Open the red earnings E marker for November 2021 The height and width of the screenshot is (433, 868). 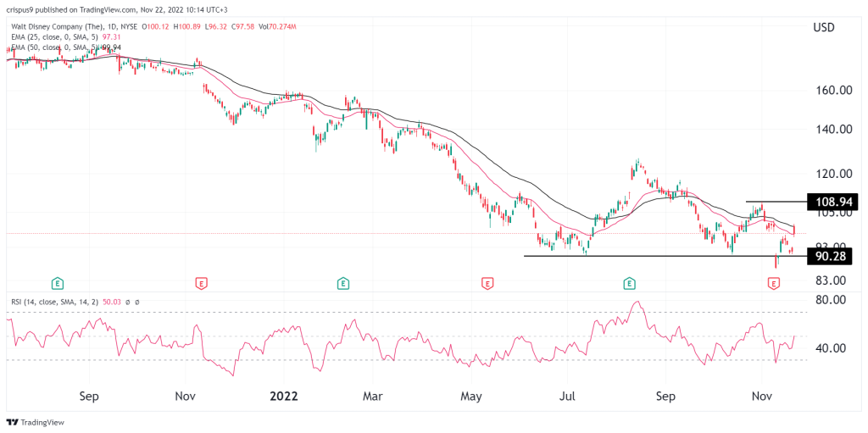tap(202, 284)
